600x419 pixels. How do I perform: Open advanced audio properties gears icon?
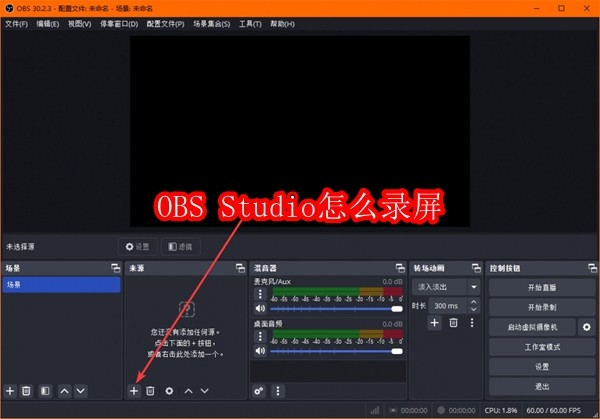click(259, 391)
